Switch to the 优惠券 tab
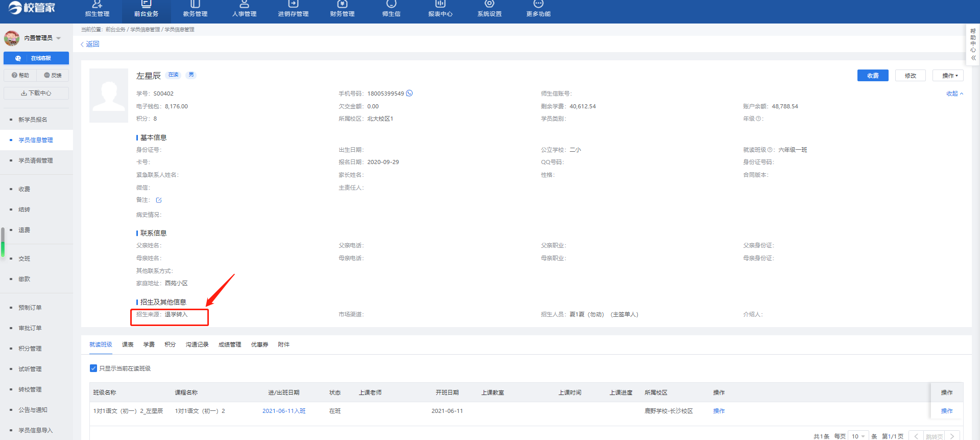 coord(259,344)
